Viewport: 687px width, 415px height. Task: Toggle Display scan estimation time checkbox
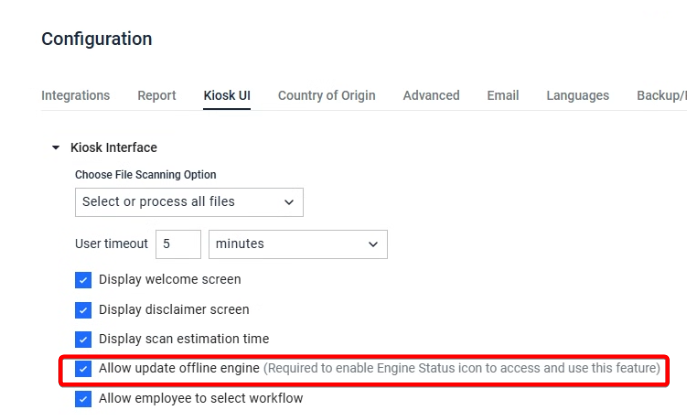84,339
